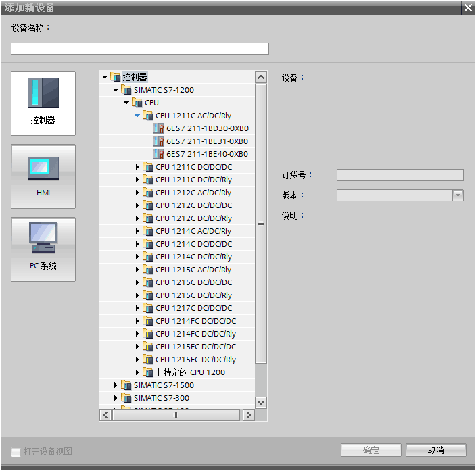Collapse the 控制器 root tree node
This screenshot has width=476, height=471.
click(105, 77)
